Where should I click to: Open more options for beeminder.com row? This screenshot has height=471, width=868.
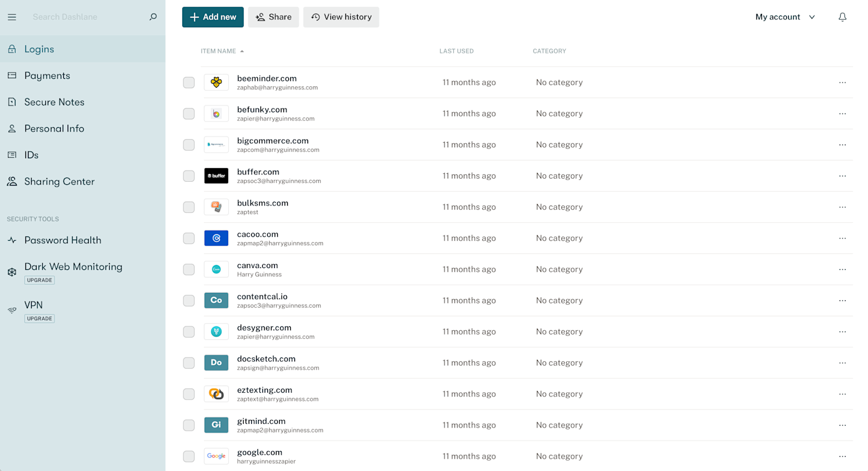tap(842, 83)
